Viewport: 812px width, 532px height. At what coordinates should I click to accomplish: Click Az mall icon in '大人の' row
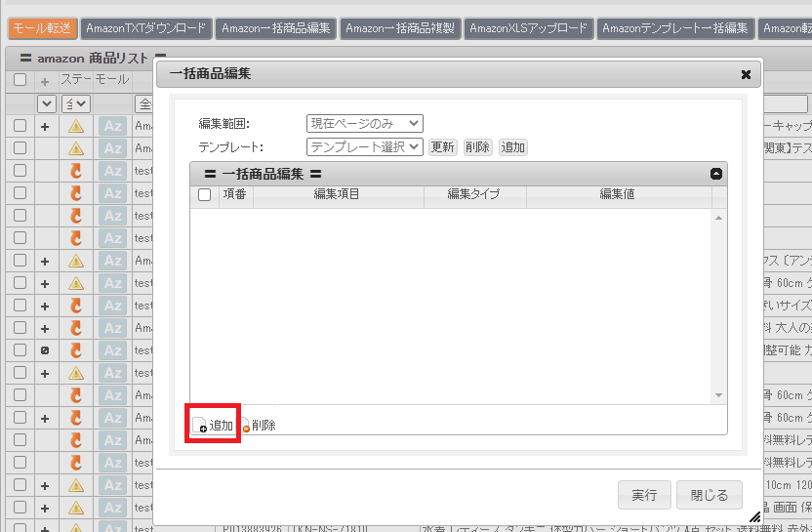[112, 328]
